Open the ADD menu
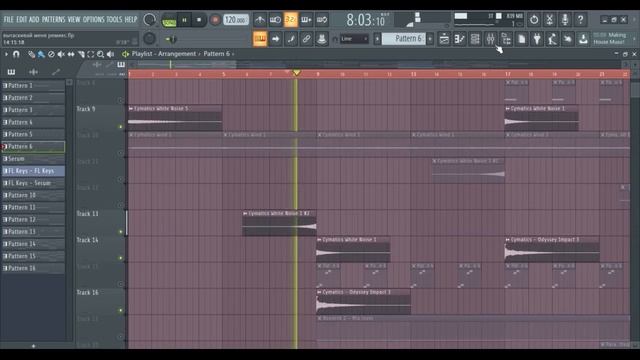Viewport: 640px width, 360px height. pos(34,20)
